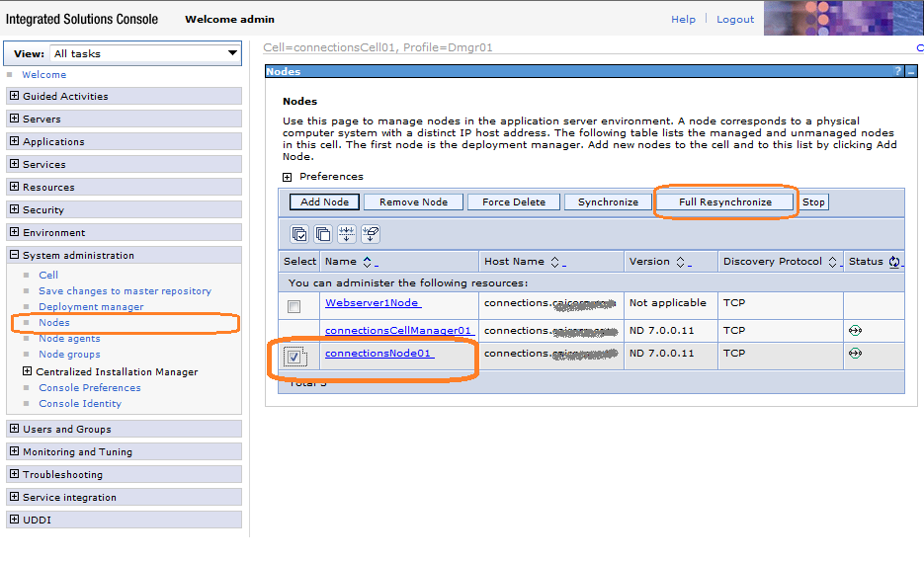
Task: Open the connectionsCellManager01 link
Action: pos(398,331)
